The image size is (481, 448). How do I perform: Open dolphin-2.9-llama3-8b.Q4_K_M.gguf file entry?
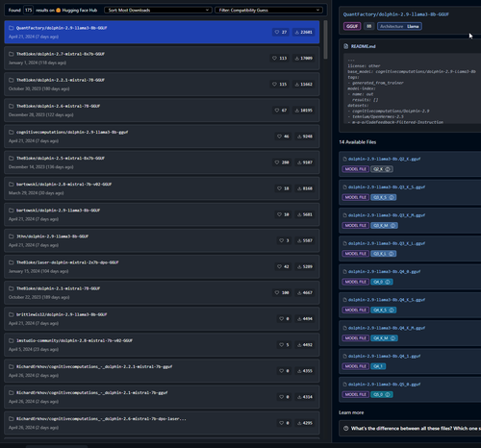click(x=410, y=334)
